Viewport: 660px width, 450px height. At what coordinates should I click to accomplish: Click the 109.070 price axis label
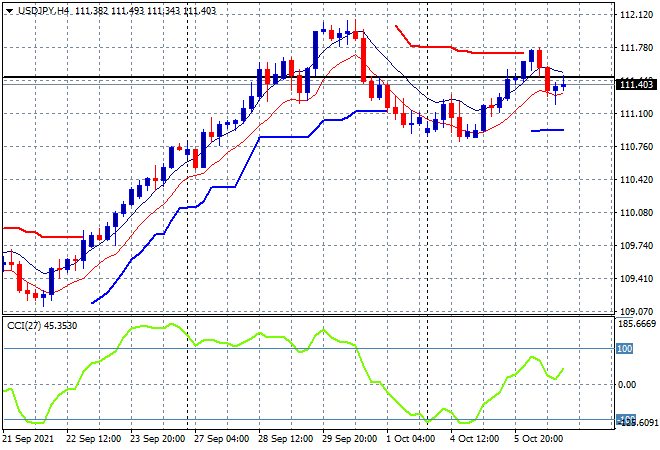(x=636, y=312)
